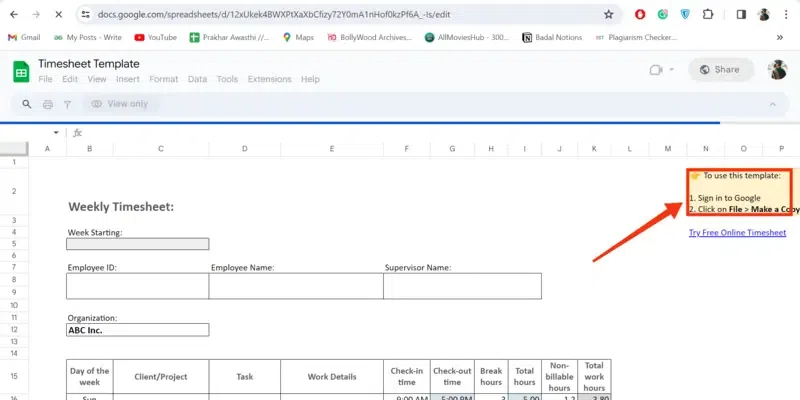Expand the meeting options dropdown arrow
Image resolution: width=800 pixels, height=400 pixels.
click(x=671, y=70)
